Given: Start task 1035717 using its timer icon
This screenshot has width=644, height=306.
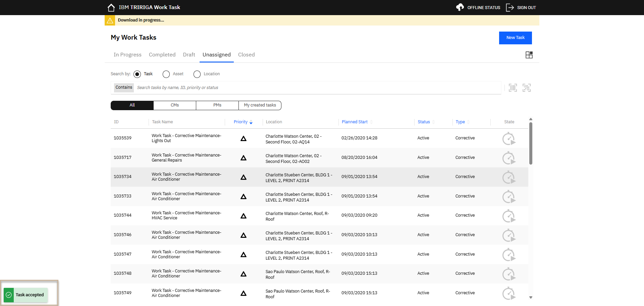Looking at the screenshot, I should point(509,158).
